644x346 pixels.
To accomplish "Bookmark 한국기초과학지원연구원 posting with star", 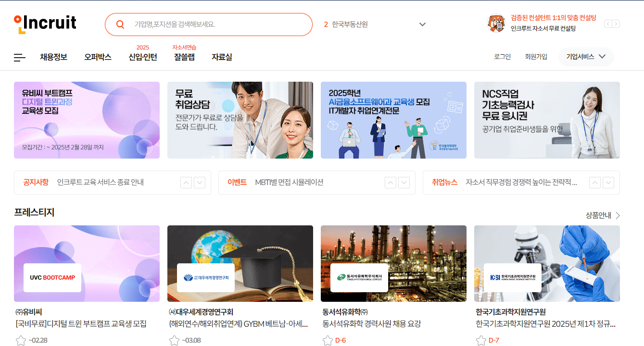I will point(481,341).
